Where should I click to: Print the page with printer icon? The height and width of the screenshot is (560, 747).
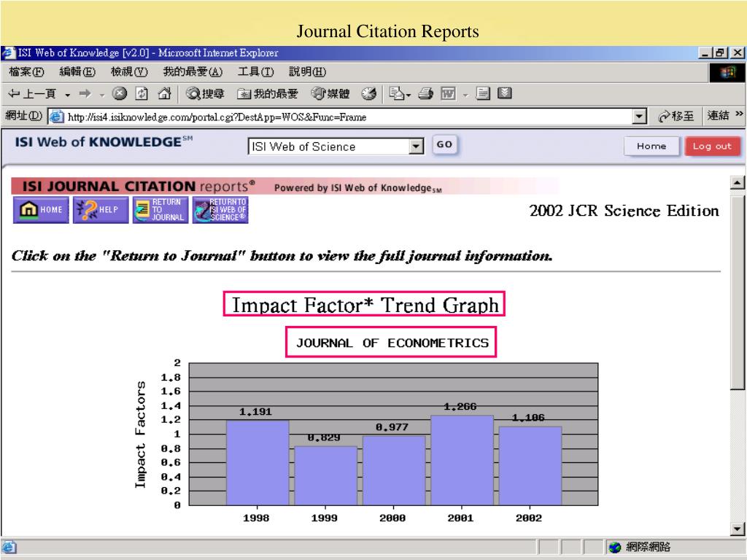tap(425, 93)
